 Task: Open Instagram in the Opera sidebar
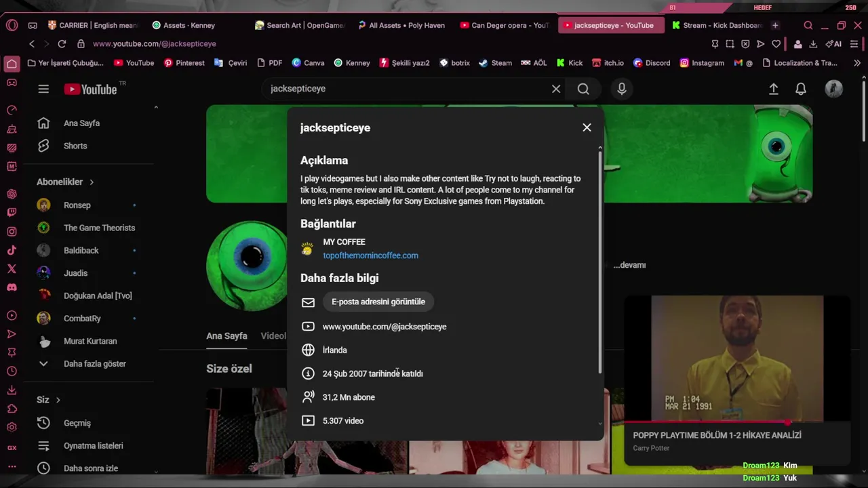(x=12, y=231)
